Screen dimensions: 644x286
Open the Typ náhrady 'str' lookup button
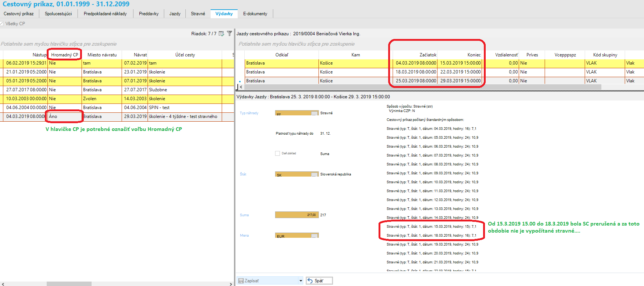[314, 113]
